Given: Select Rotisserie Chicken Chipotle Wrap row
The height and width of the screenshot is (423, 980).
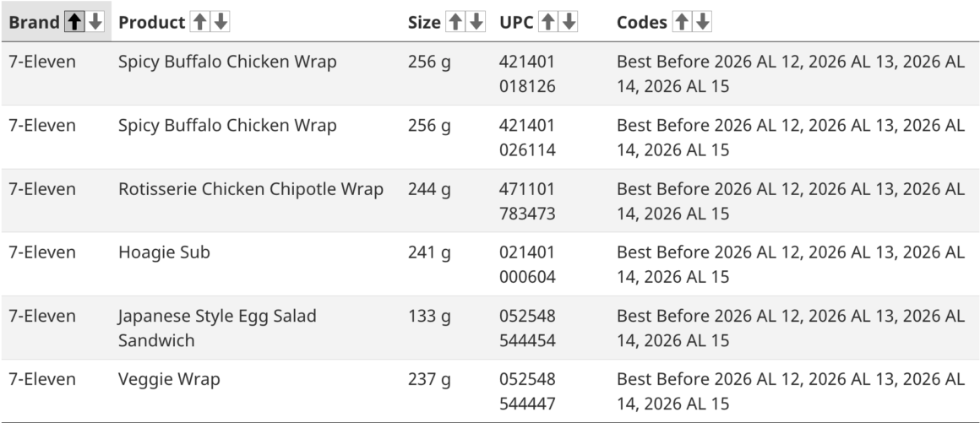Looking at the screenshot, I should pos(251,189).
